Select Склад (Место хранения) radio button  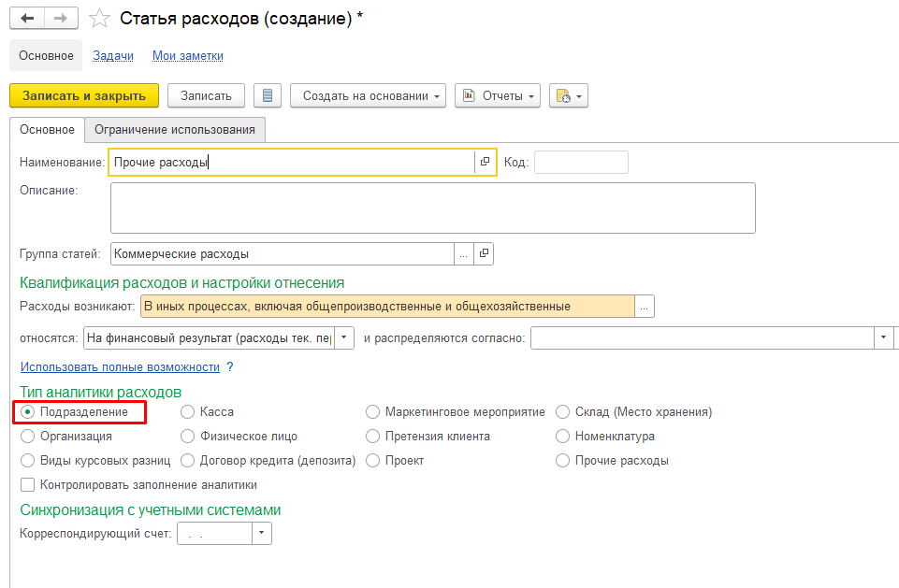coord(562,411)
